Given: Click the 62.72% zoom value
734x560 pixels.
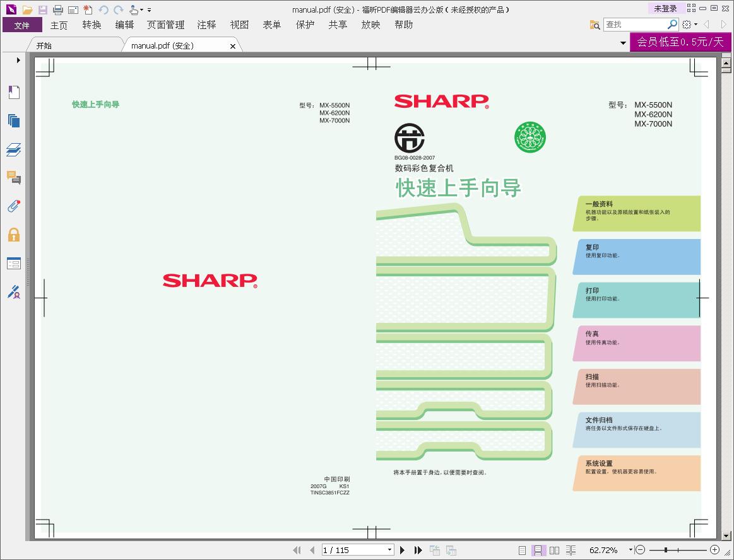Looking at the screenshot, I should pos(603,550).
